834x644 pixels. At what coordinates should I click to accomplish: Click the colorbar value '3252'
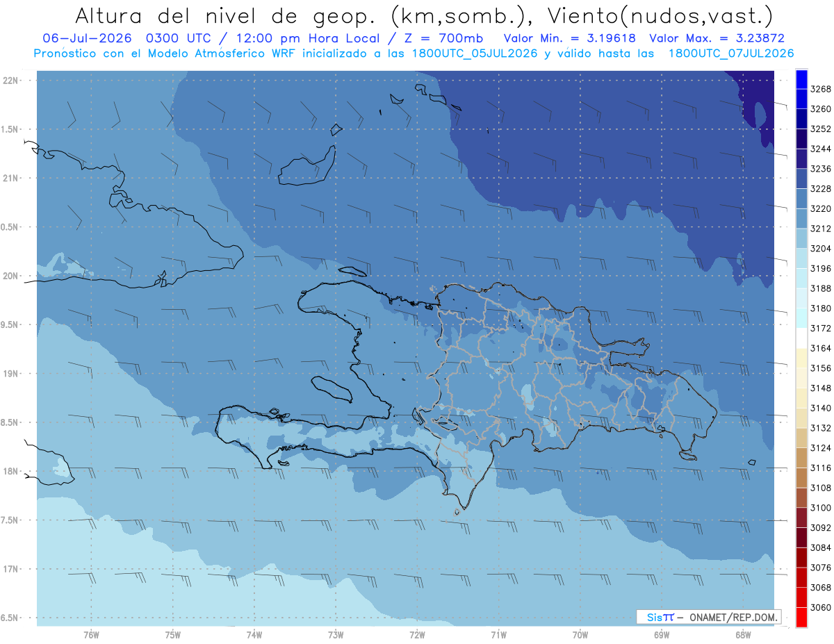click(821, 129)
